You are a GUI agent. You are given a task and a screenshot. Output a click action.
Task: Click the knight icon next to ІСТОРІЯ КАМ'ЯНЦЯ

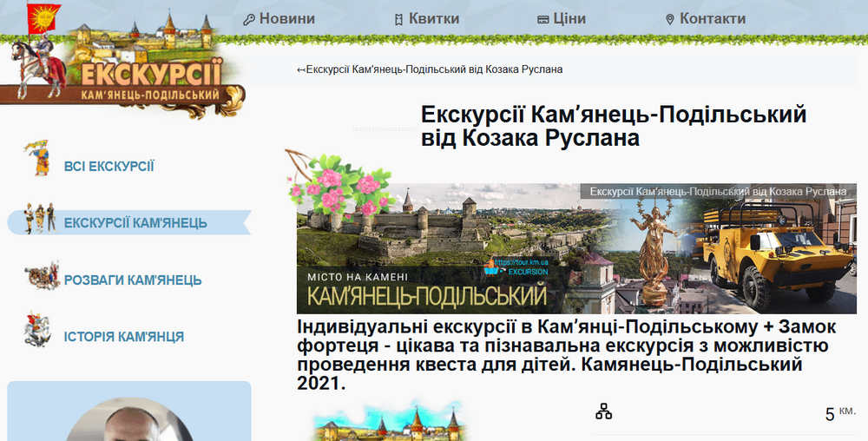coord(37,331)
